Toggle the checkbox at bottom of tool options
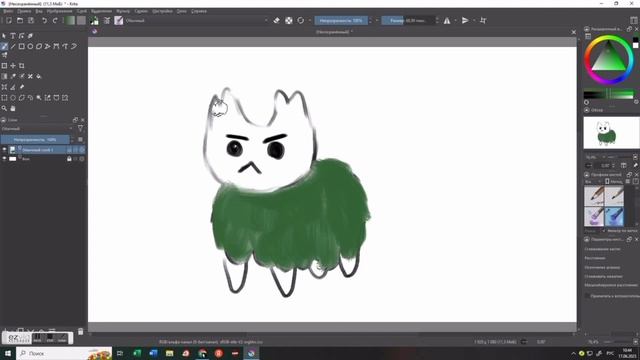 click(587, 296)
